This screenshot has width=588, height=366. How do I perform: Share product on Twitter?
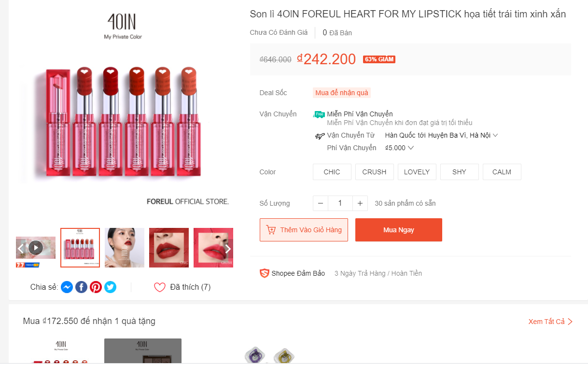tap(111, 287)
